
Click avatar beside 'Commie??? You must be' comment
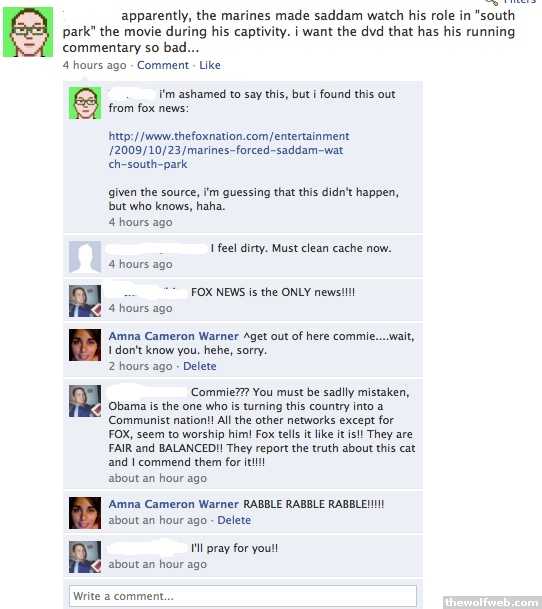pyautogui.click(x=85, y=401)
